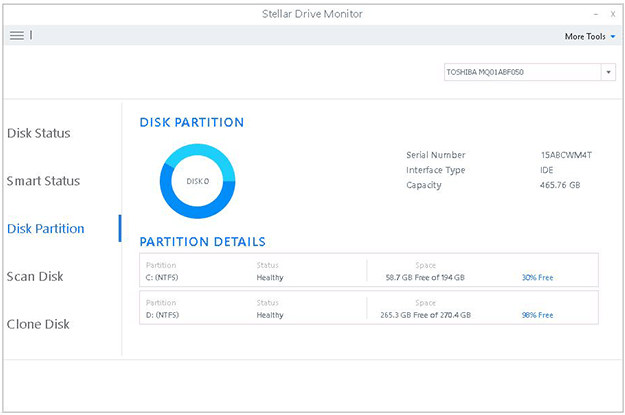This screenshot has height=415, width=625.
Task: Minimize the Stellar Drive Monitor window
Action: pyautogui.click(x=596, y=14)
